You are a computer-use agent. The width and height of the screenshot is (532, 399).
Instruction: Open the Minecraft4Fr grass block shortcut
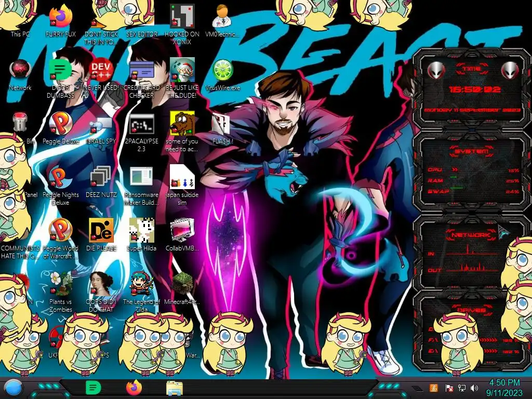pos(182,288)
